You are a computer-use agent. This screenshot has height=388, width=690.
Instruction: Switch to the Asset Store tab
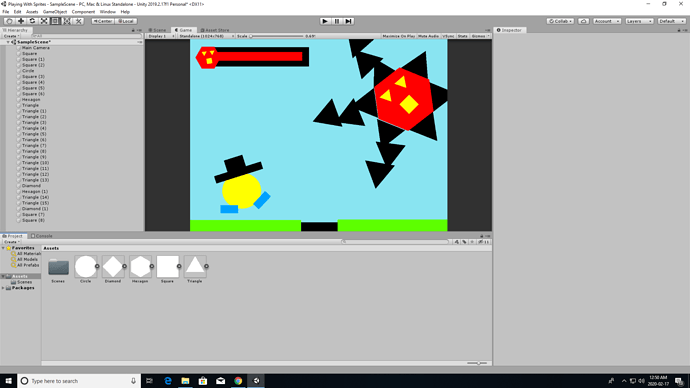click(x=215, y=30)
